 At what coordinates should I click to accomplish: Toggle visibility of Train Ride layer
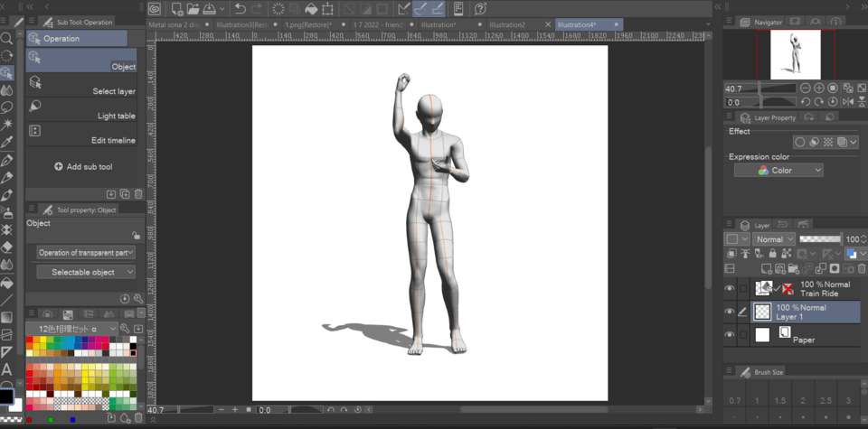(x=730, y=289)
